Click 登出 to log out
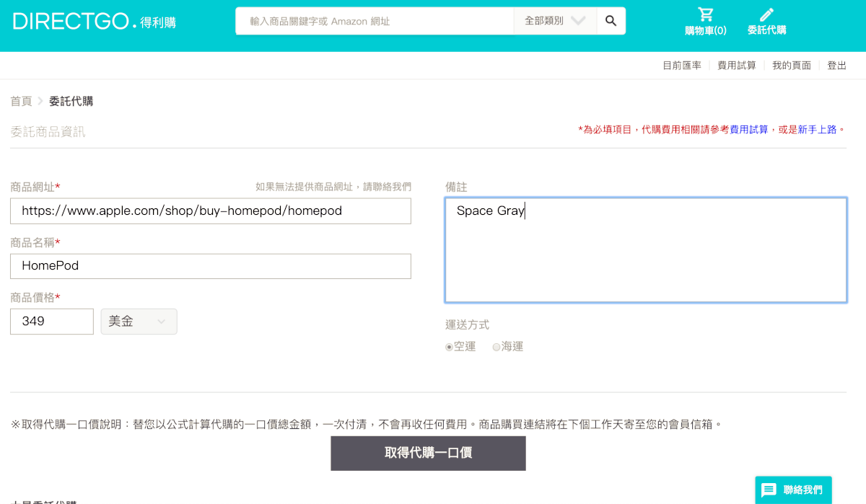 coord(836,66)
